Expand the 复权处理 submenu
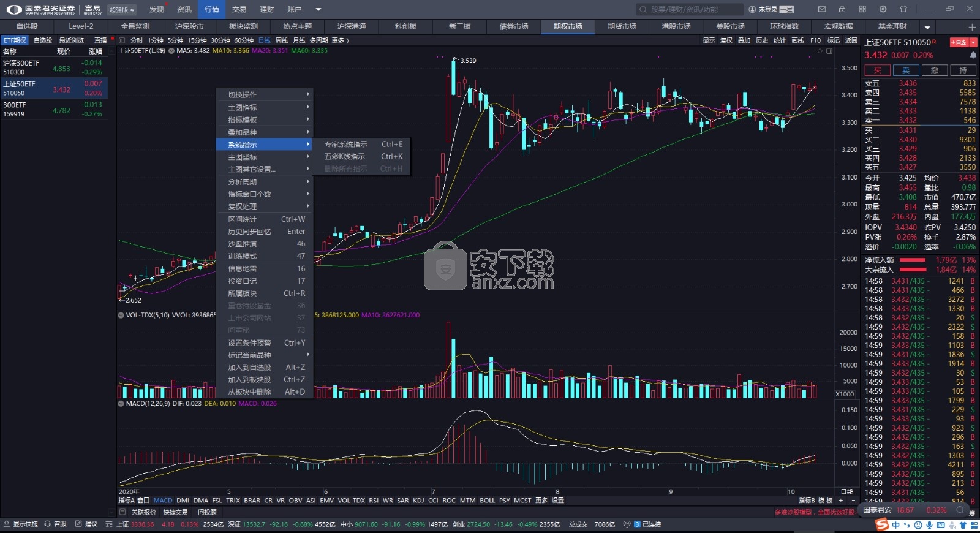The height and width of the screenshot is (533, 980). (265, 206)
